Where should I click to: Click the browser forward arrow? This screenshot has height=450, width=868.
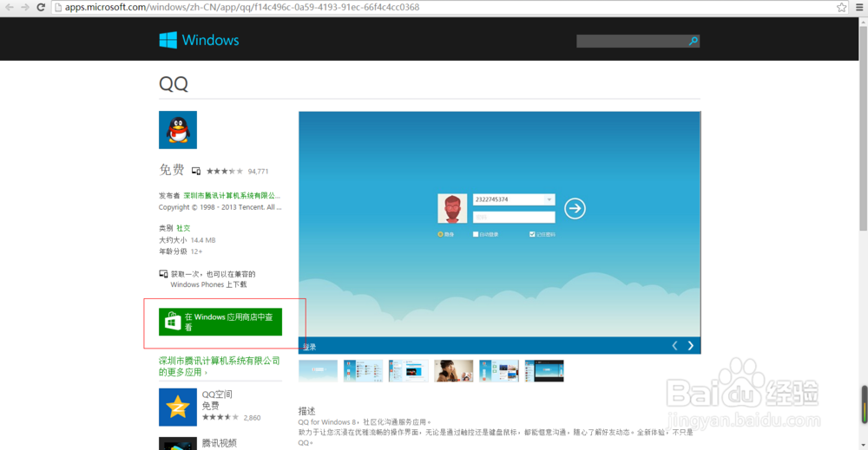25,7
